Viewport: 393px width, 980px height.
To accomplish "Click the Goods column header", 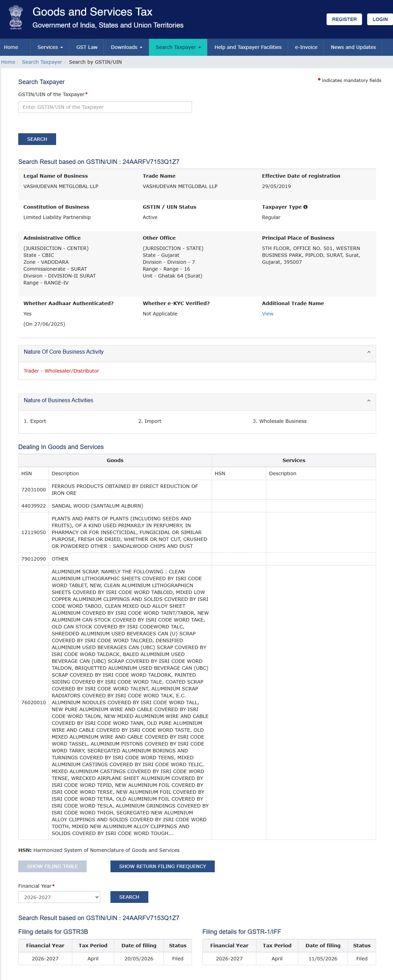I will [115, 460].
